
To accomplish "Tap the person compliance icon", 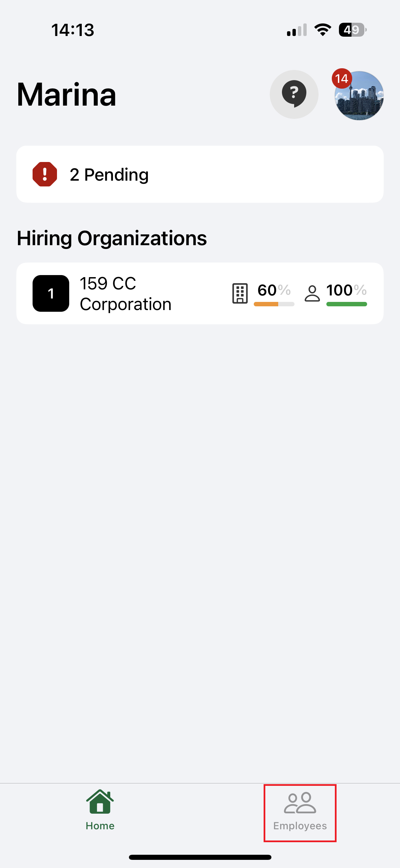I will (312, 293).
